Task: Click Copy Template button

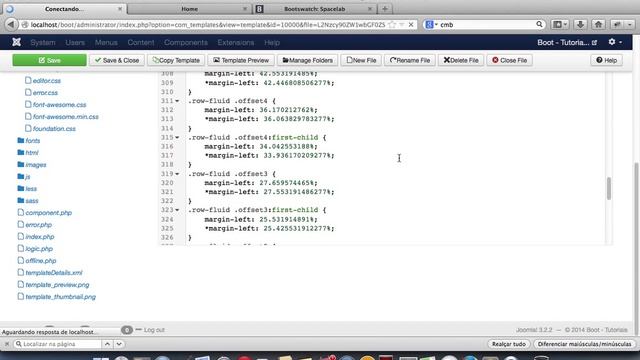Action: pos(176,60)
